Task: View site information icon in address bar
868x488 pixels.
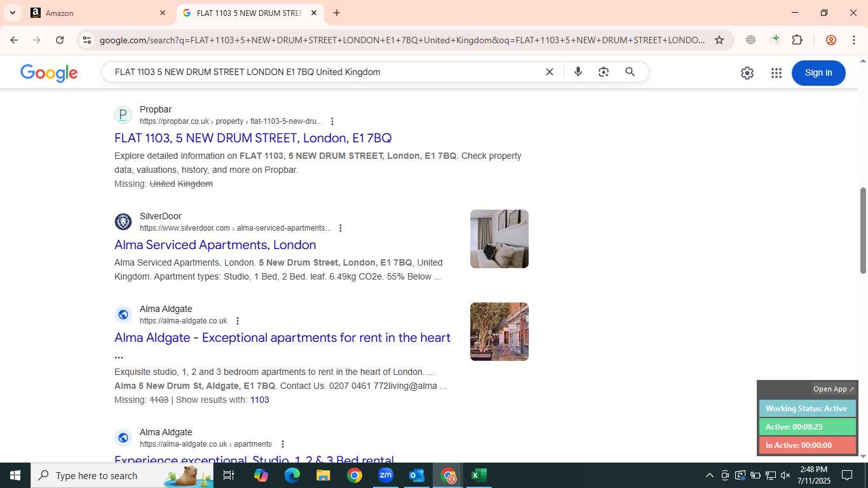Action: click(x=87, y=40)
